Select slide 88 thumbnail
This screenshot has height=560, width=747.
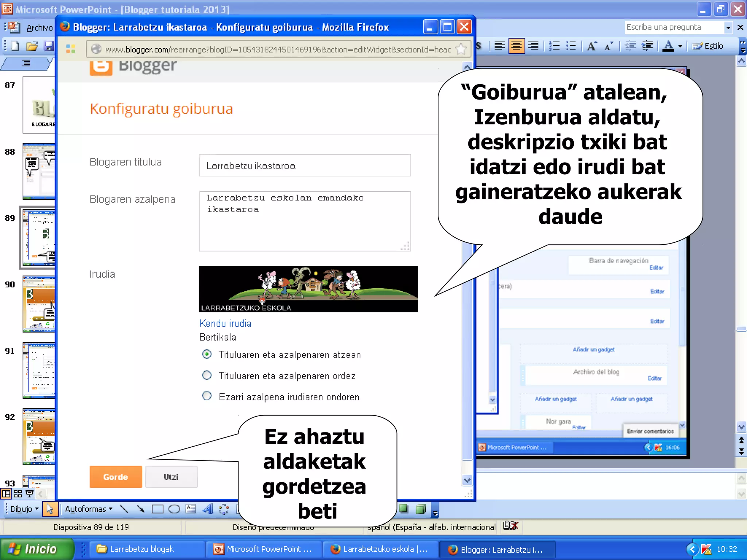[39, 171]
